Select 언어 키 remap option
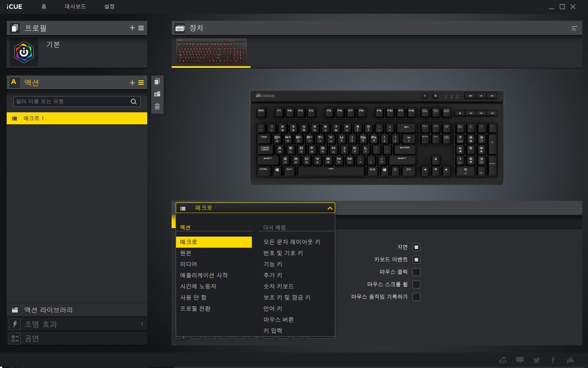Image resolution: width=588 pixels, height=368 pixels. click(x=273, y=309)
